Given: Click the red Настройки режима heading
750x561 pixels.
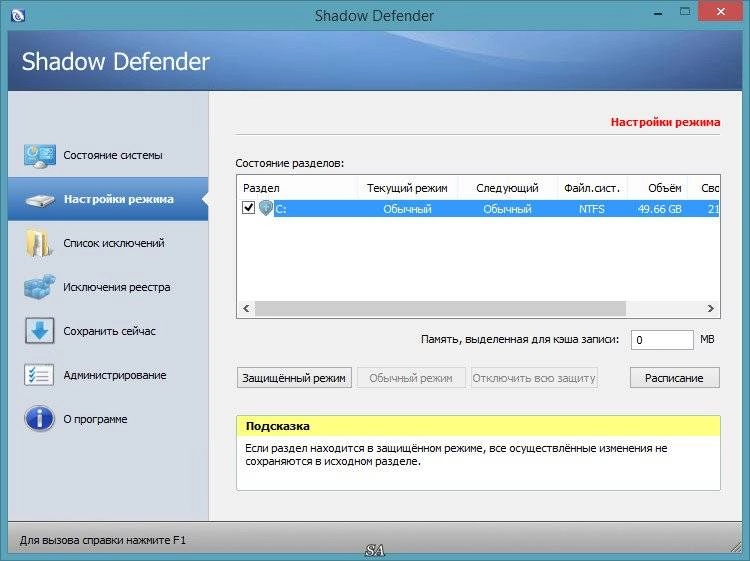Looking at the screenshot, I should click(665, 122).
